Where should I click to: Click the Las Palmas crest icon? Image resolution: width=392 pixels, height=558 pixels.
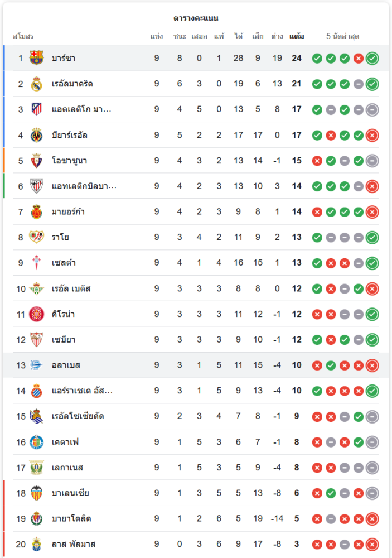[x=37, y=544]
